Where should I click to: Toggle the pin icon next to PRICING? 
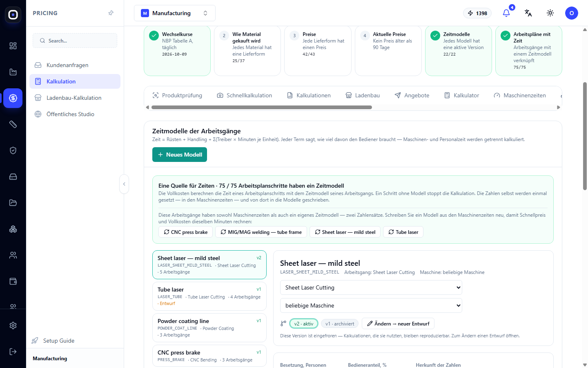point(111,13)
